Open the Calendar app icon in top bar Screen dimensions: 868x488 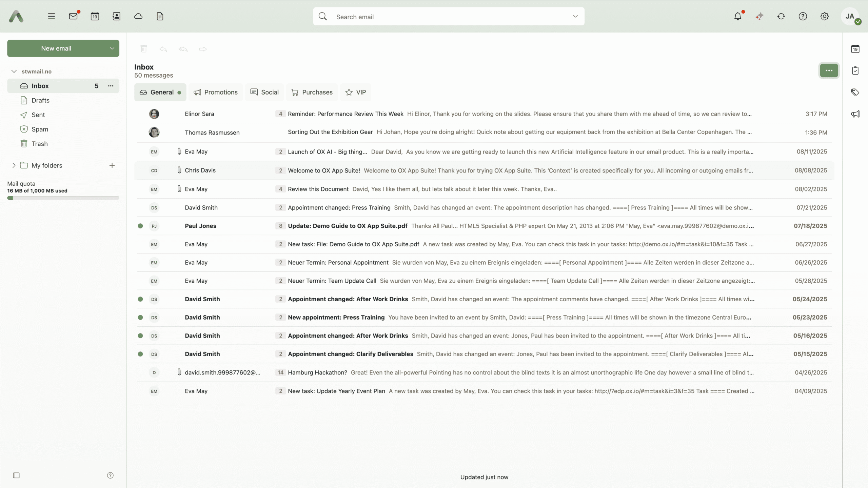click(x=95, y=16)
